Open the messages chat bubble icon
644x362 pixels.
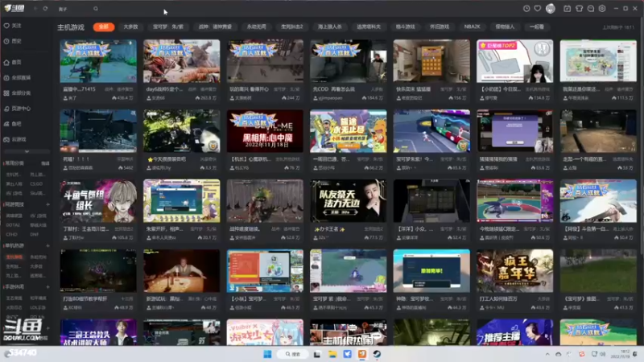coord(591,9)
